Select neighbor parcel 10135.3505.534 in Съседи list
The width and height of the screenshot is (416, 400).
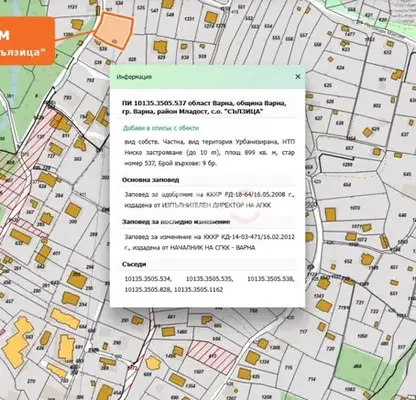point(148,279)
